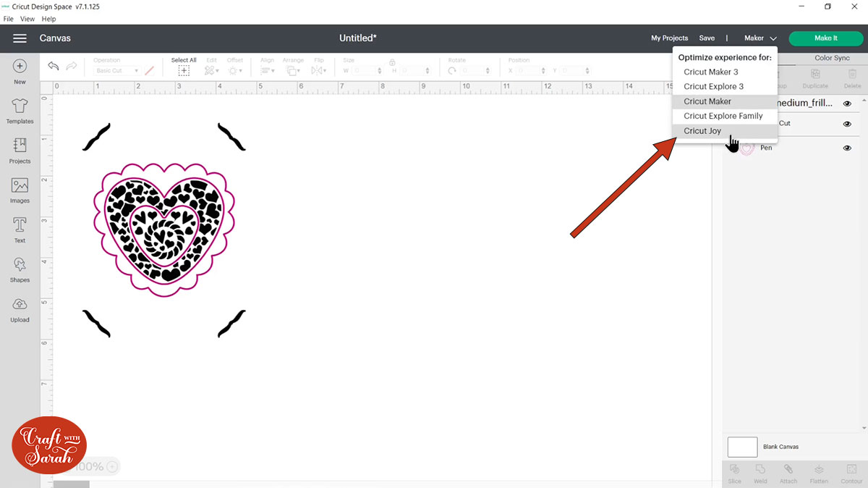Open the hamburger main menu

coord(20,38)
